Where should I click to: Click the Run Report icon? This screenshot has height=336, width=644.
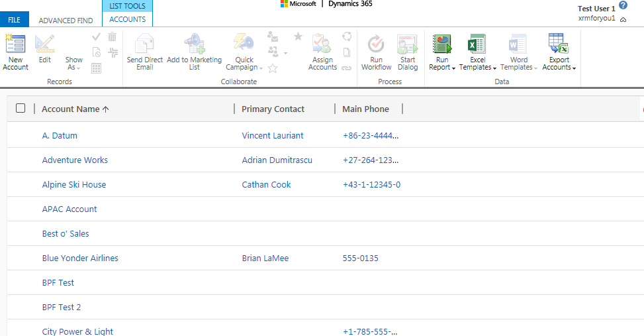tap(442, 44)
